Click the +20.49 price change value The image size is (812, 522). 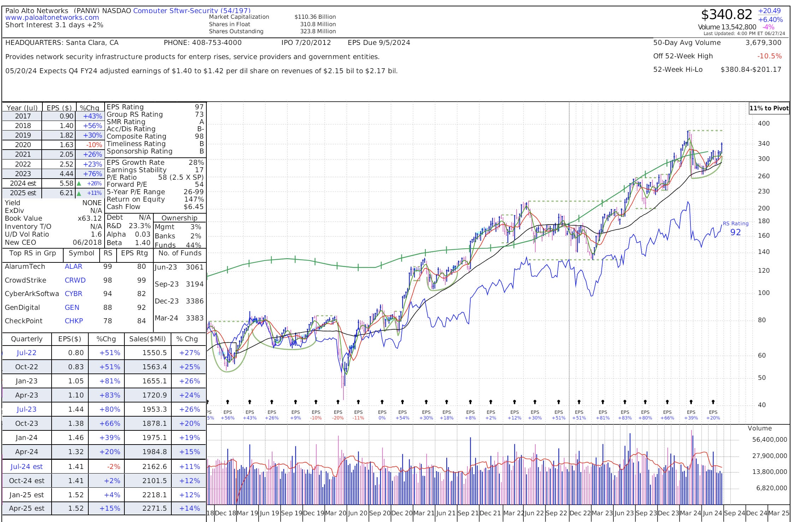769,11
